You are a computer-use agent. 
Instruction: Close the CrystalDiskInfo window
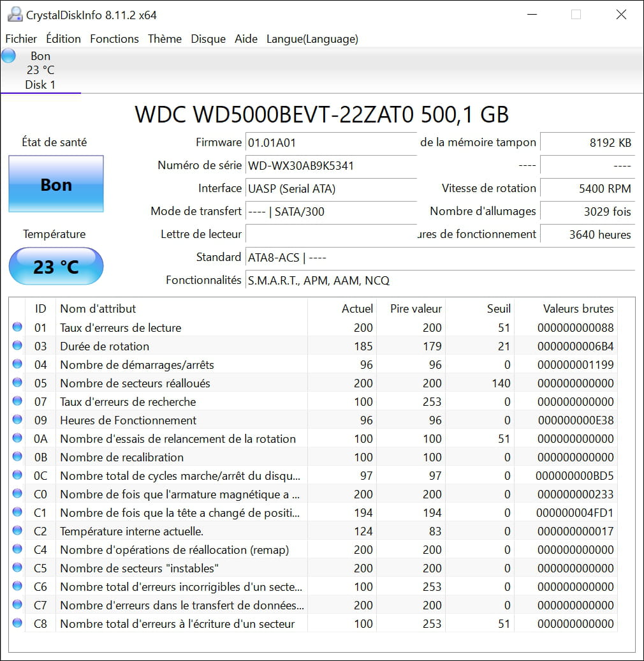621,15
